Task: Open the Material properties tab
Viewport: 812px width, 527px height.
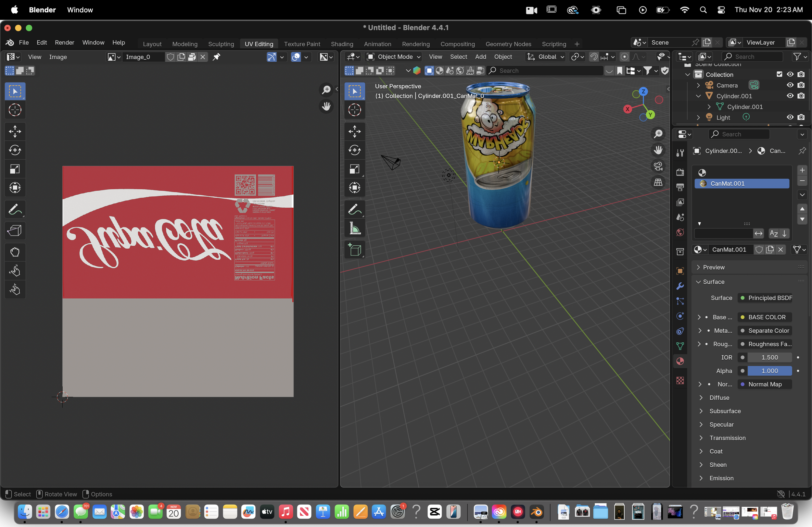Action: (680, 361)
